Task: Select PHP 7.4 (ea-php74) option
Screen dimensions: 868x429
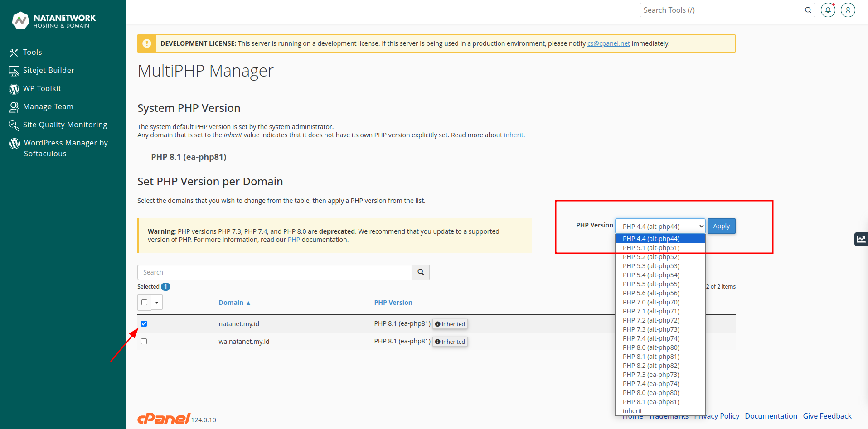Action: [x=660, y=384]
